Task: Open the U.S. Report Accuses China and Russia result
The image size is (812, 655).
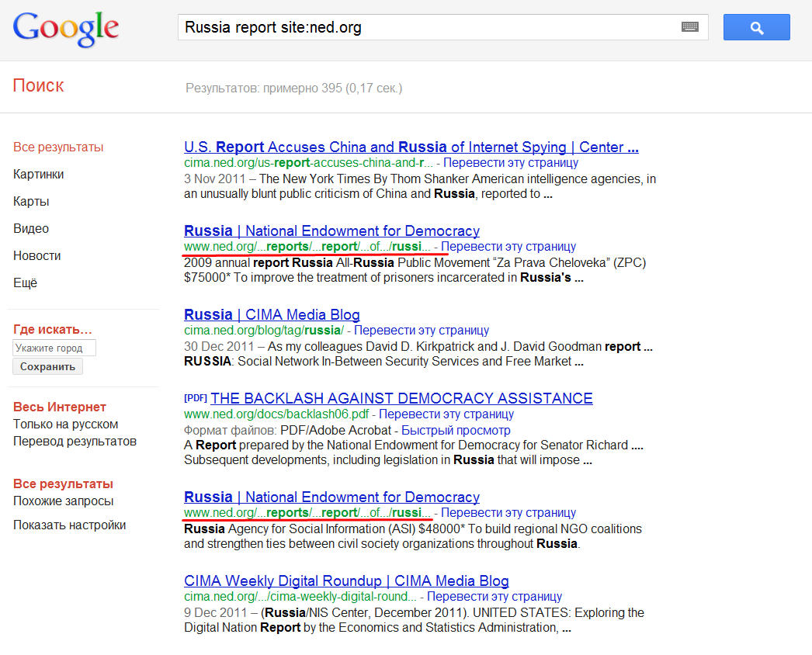Action: pyautogui.click(x=411, y=147)
